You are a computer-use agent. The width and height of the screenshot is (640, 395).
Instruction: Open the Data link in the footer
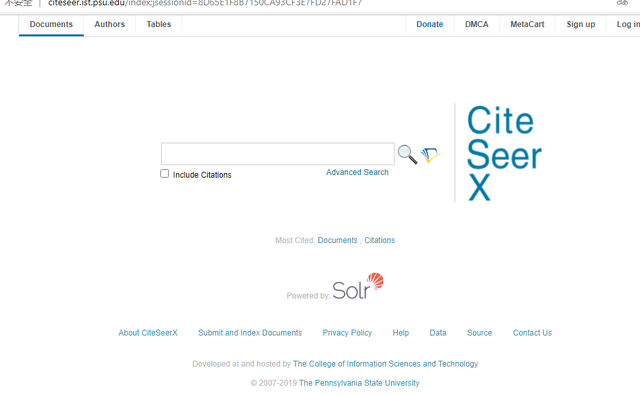438,333
